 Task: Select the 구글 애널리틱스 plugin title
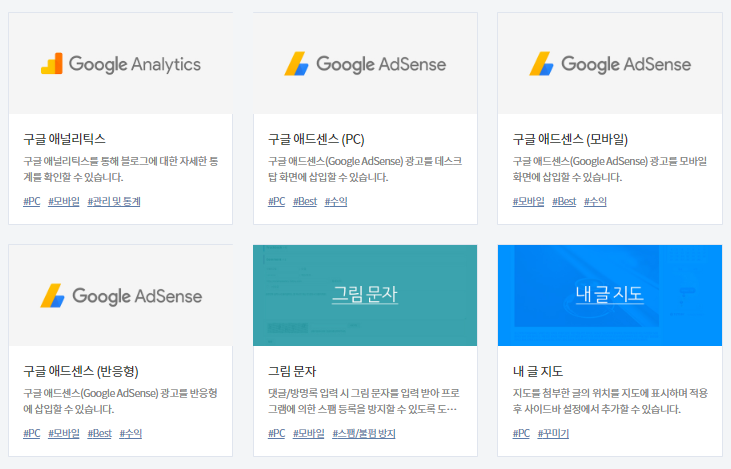(64, 139)
